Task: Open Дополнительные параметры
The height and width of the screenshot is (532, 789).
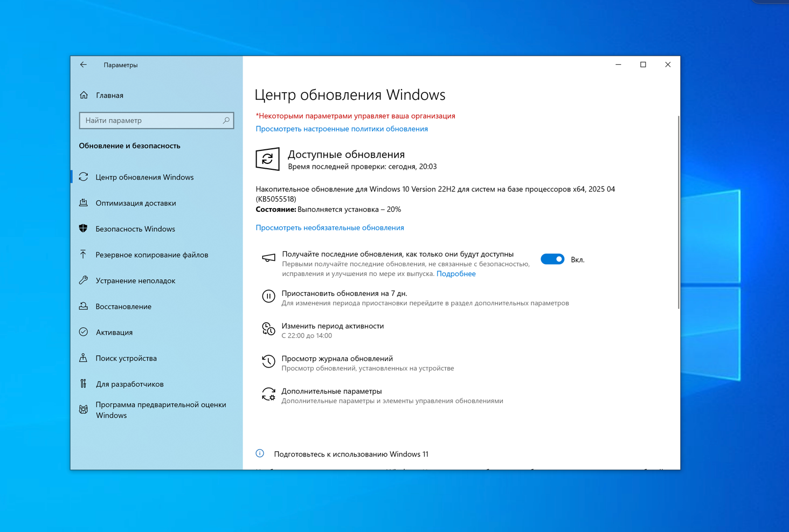Action: tap(331, 391)
